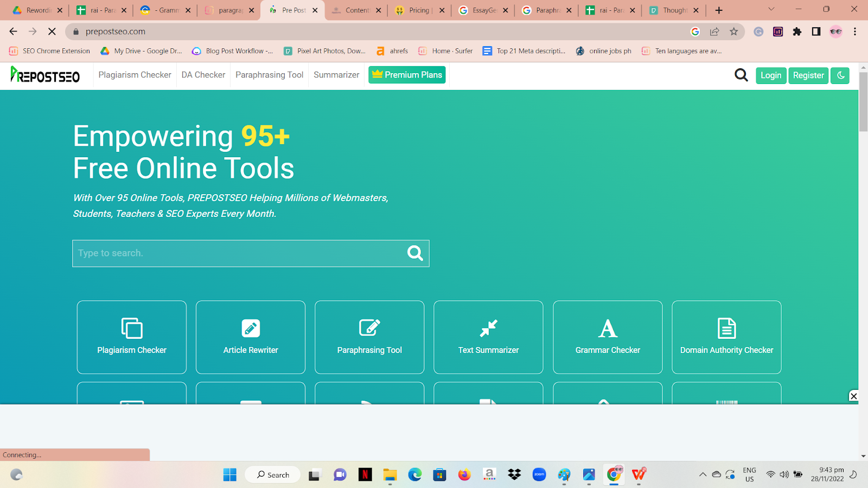Viewport: 868px width, 488px height.
Task: Open the SEO Chrome Extension bookmark
Action: point(49,51)
